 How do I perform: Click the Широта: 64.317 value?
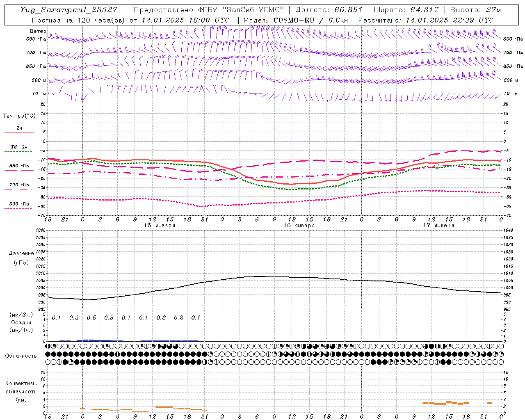point(406,10)
